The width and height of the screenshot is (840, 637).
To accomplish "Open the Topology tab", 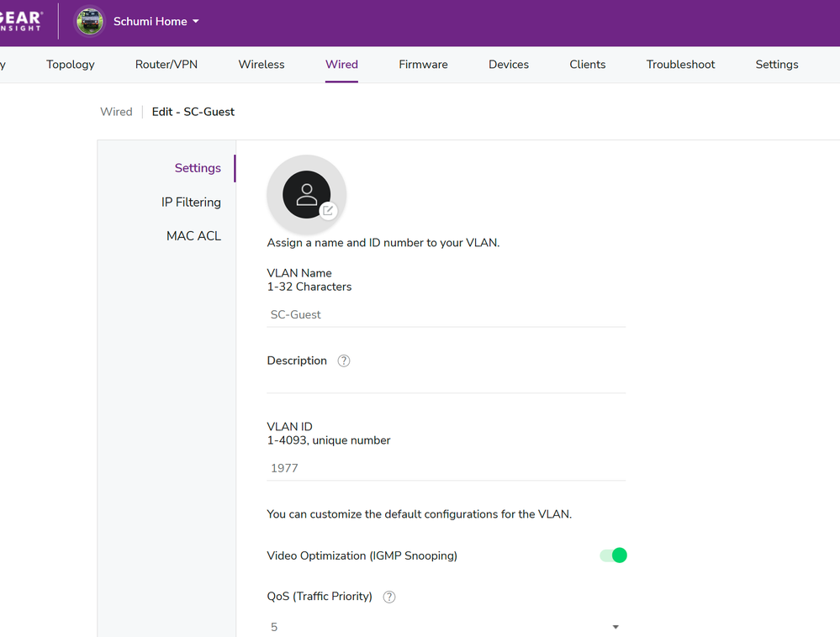I will coord(71,65).
